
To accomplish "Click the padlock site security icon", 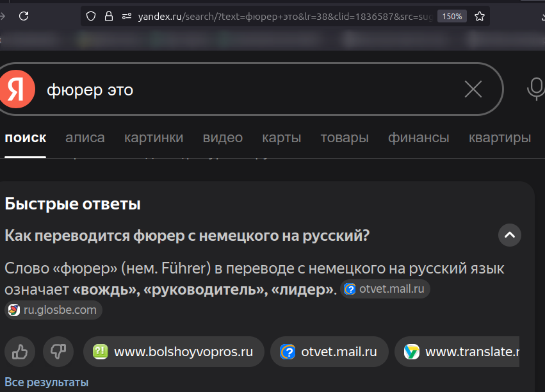I will coord(108,16).
